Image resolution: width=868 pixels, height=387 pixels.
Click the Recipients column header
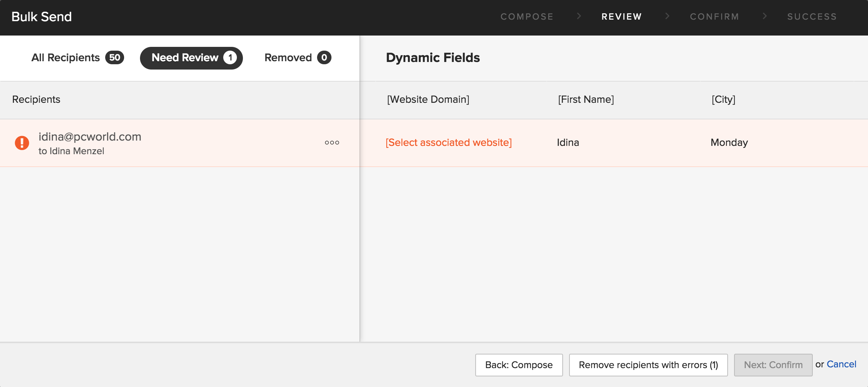[36, 99]
